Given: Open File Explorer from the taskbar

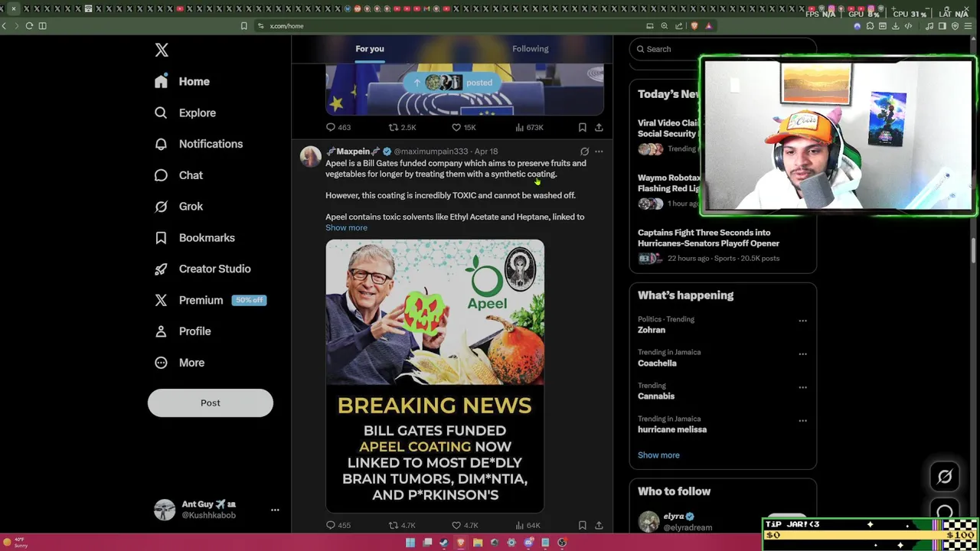Looking at the screenshot, I should pos(478,543).
